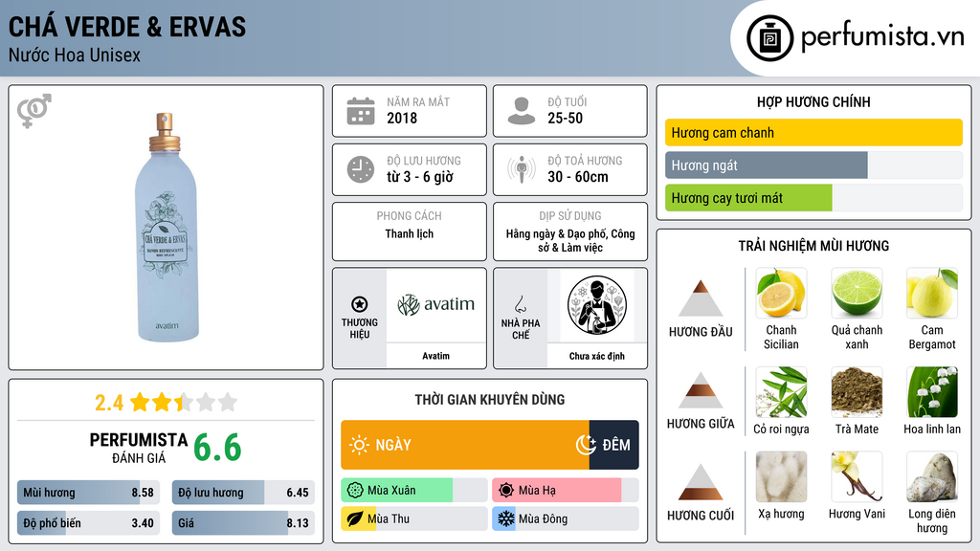This screenshot has height=551, width=980.
Task: Click the Mùa Xuân season bar
Action: tap(413, 491)
